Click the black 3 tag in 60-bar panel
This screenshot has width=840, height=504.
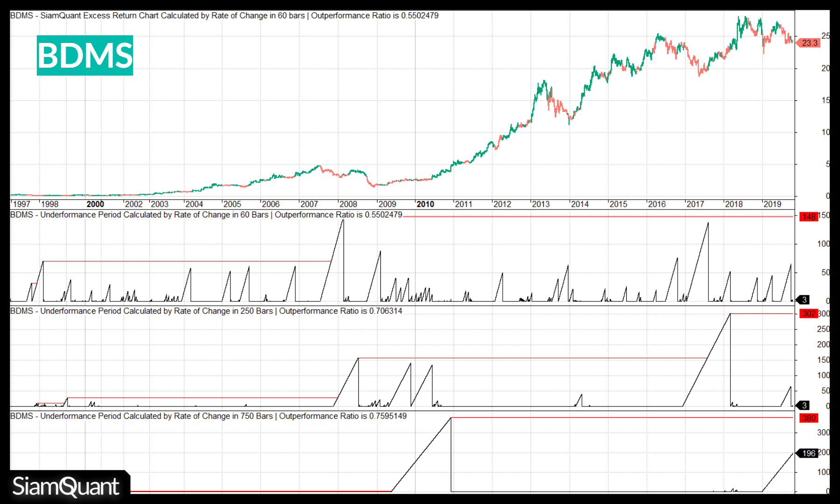pyautogui.click(x=805, y=300)
